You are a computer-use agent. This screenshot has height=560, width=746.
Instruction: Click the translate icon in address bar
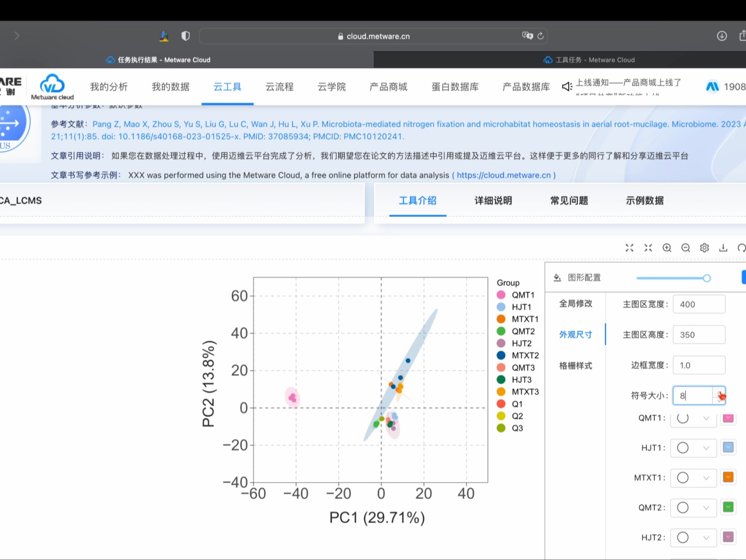coord(528,35)
